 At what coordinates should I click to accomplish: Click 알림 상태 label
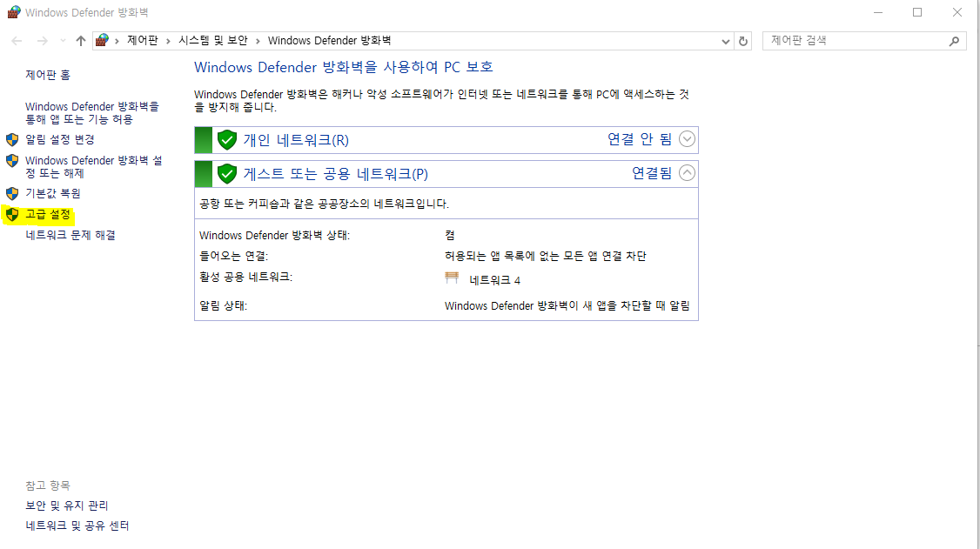(x=223, y=306)
